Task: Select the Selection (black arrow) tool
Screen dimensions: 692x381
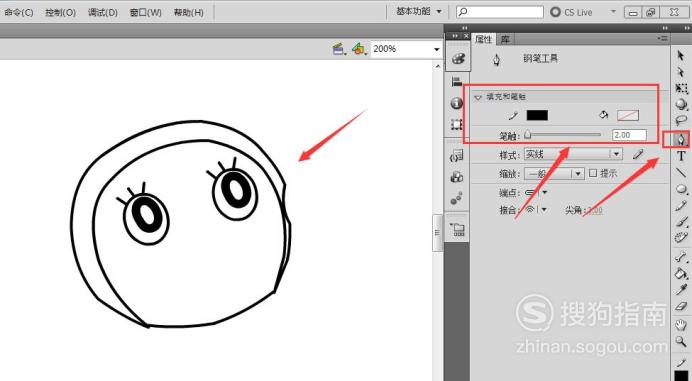Action: [x=681, y=56]
